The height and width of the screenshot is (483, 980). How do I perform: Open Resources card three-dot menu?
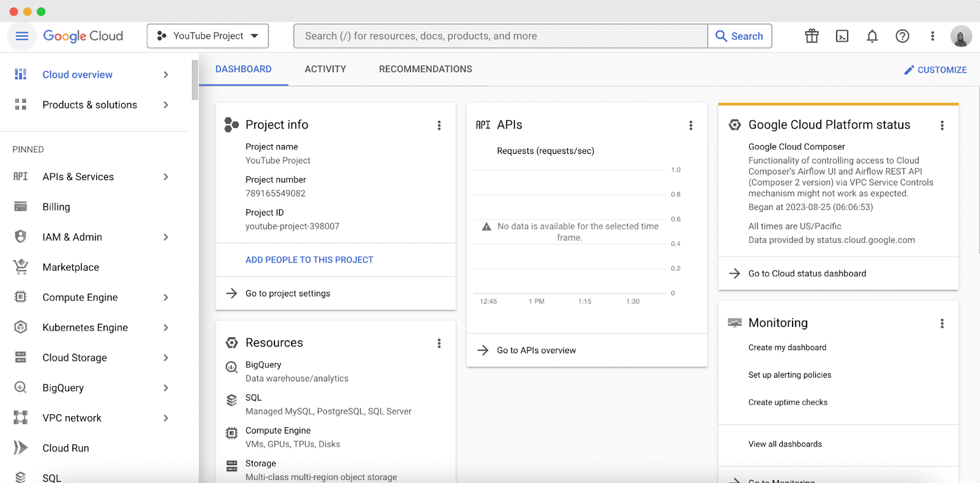(439, 343)
